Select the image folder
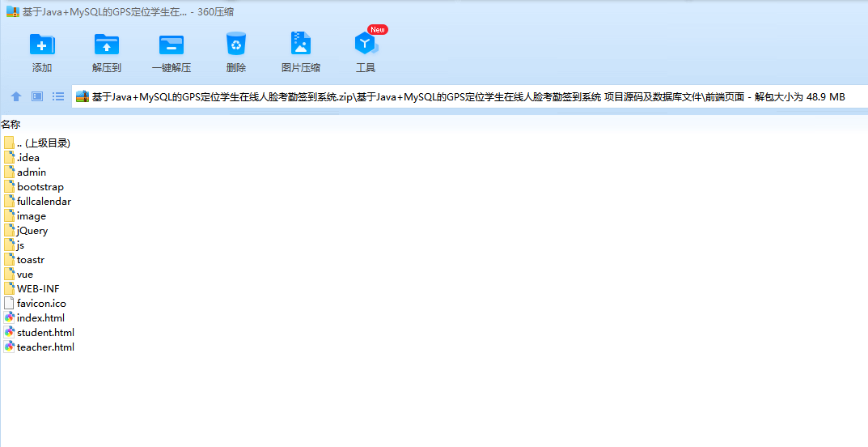The height and width of the screenshot is (447, 868). point(25,216)
